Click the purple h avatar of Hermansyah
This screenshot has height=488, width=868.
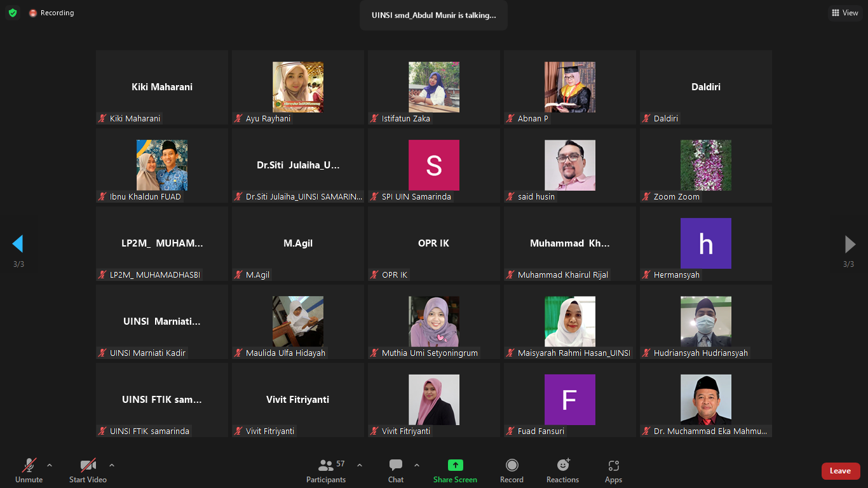[706, 243]
